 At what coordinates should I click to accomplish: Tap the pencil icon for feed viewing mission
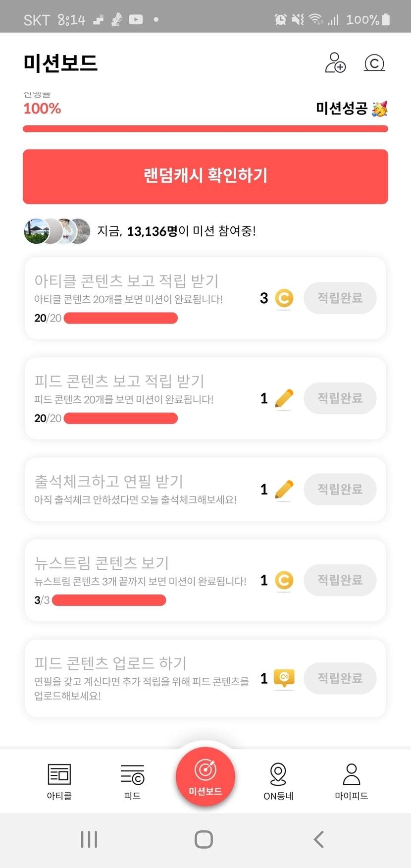pos(284,398)
